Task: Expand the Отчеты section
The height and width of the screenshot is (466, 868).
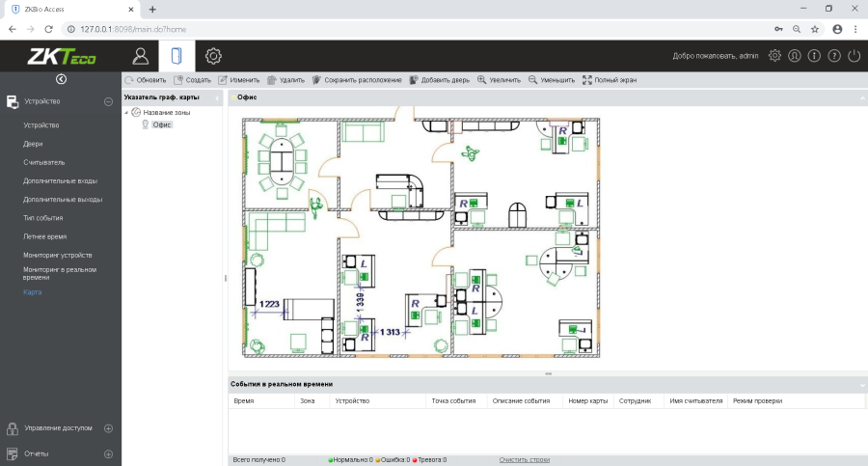Action: tap(108, 453)
